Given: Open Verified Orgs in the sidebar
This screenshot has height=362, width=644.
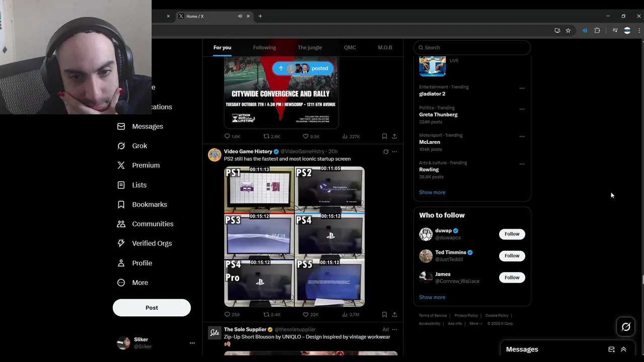Looking at the screenshot, I should tap(144, 243).
